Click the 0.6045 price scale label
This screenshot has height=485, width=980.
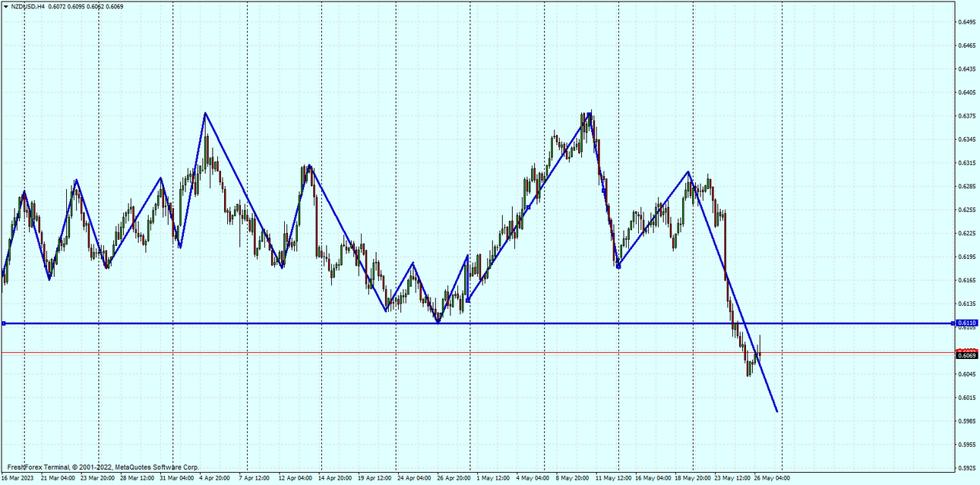[x=966, y=374]
